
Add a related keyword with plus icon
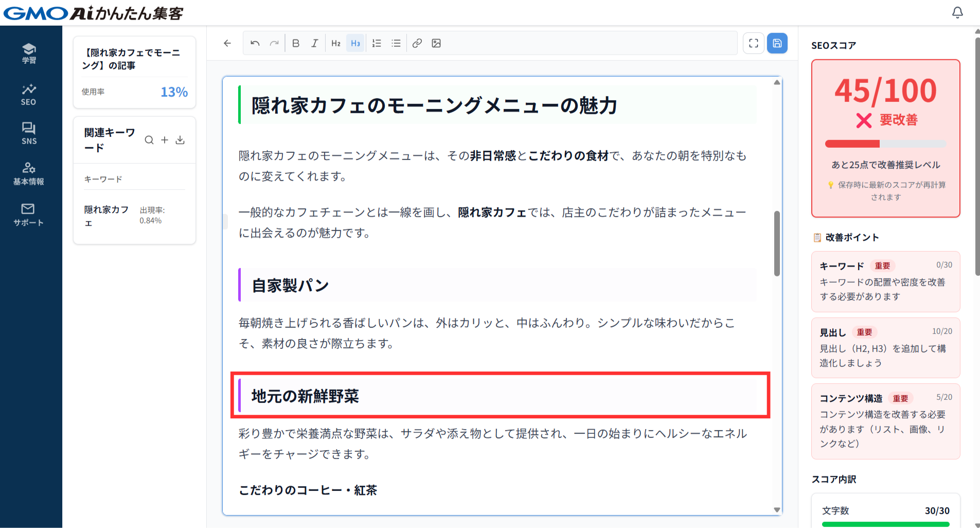[165, 140]
